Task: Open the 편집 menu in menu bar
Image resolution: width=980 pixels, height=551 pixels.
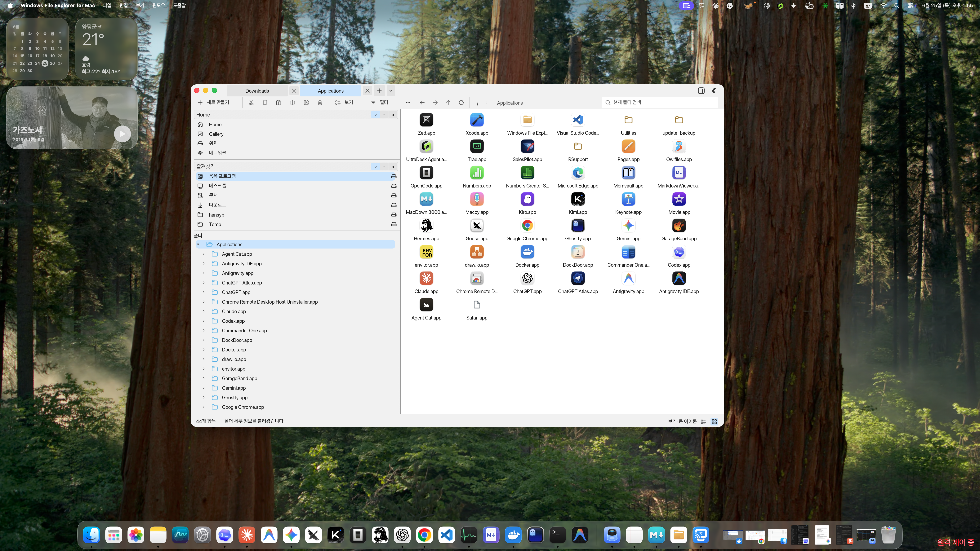Action: pyautogui.click(x=124, y=5)
